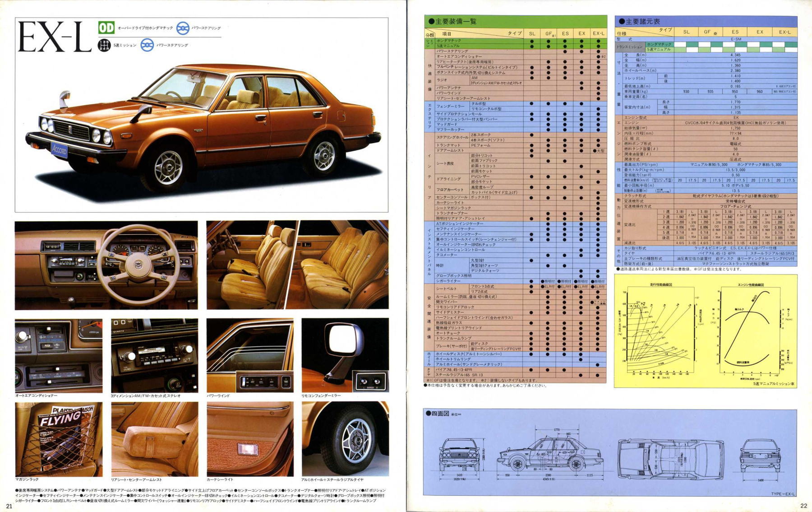Open the AM/FM cassette stereo photo
Viewport: 812px width, 512px height.
click(x=154, y=355)
